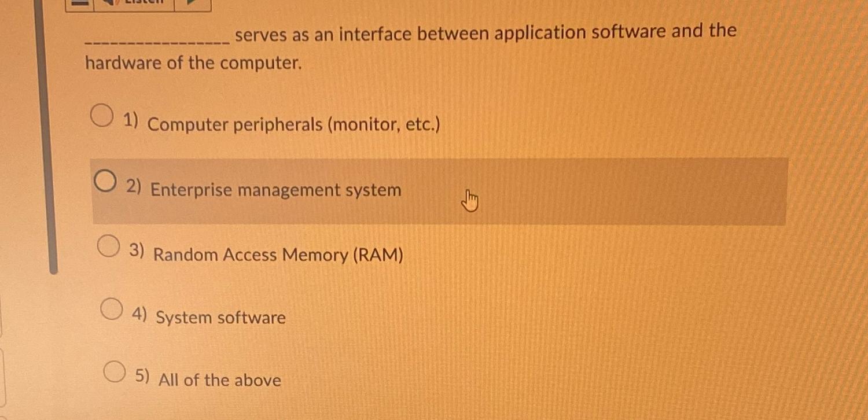The width and height of the screenshot is (868, 420).
Task: Select option 4 System software radio button
Action: (111, 310)
